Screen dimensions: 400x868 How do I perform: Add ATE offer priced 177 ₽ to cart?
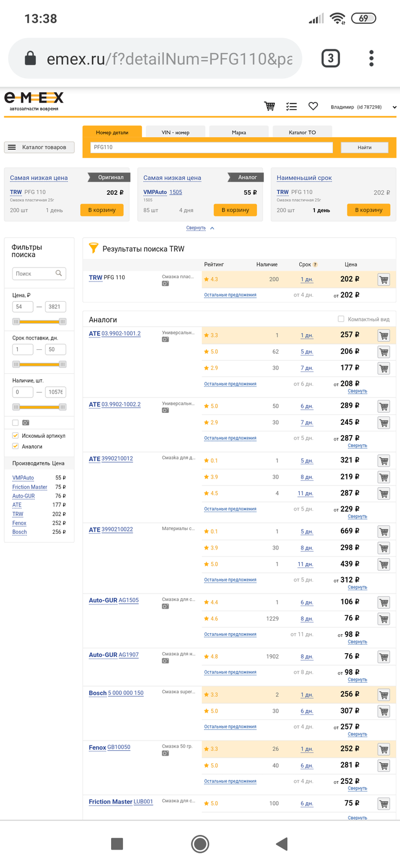tap(384, 368)
